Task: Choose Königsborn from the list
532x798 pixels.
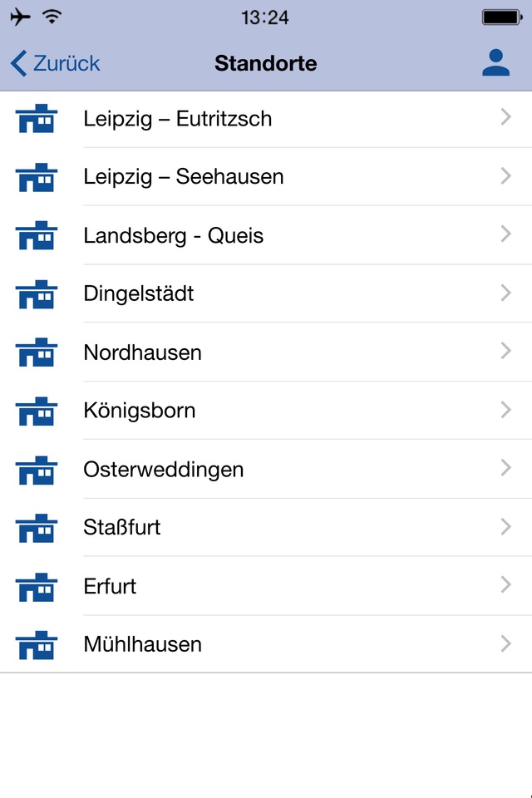Action: [140, 411]
